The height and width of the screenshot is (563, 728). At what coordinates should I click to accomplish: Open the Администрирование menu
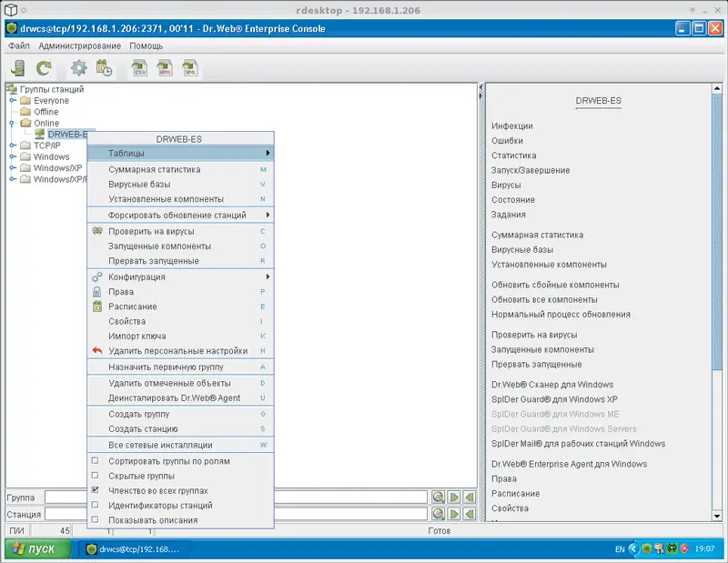pyautogui.click(x=79, y=46)
